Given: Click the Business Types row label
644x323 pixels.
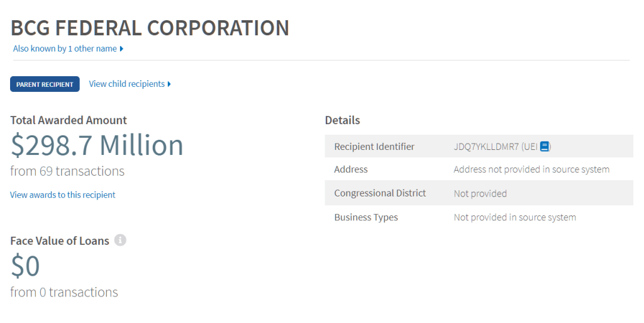Looking at the screenshot, I should [x=366, y=217].
